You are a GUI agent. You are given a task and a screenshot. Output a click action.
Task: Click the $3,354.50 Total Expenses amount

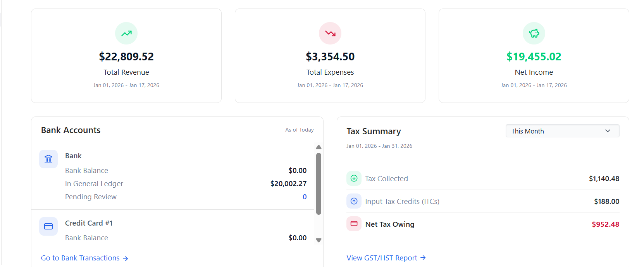(330, 57)
